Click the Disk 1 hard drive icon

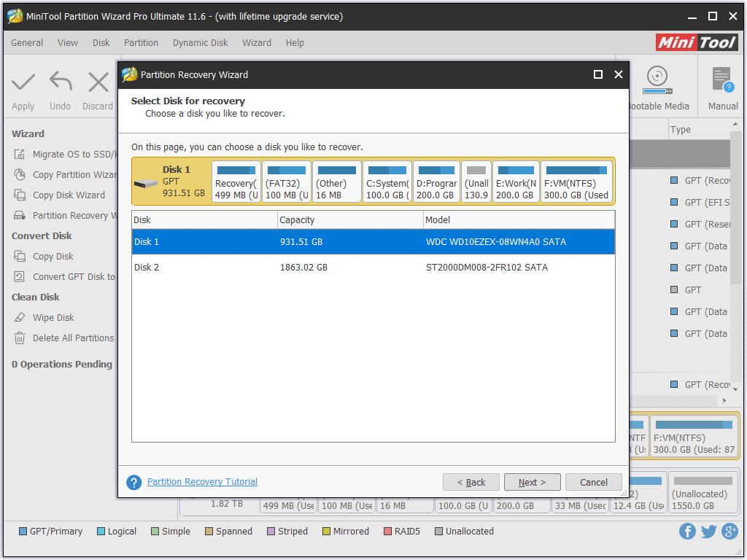coord(146,184)
